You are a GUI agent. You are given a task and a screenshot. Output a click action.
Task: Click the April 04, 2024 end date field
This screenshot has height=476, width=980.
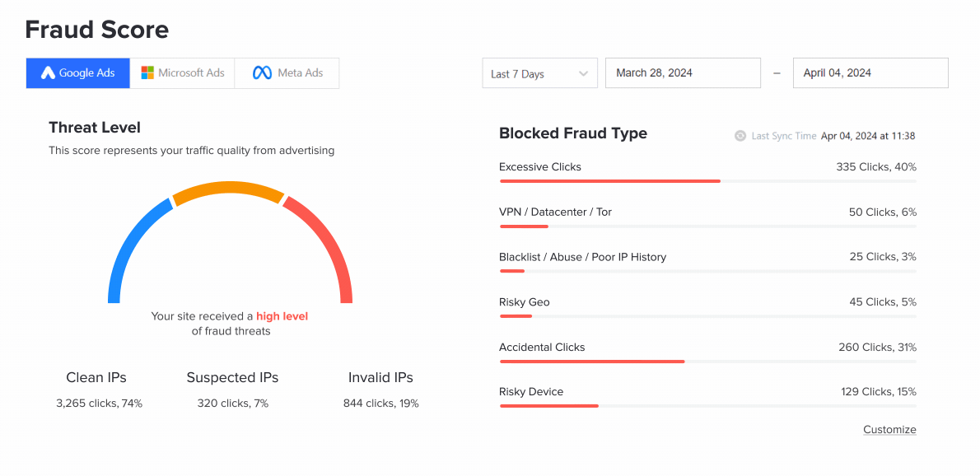coord(870,72)
